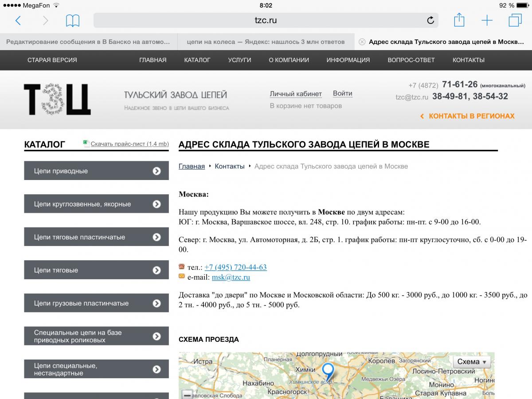The image size is (532, 399).
Task: Download the price list via Скачать прайс-лист
Action: (x=129, y=144)
